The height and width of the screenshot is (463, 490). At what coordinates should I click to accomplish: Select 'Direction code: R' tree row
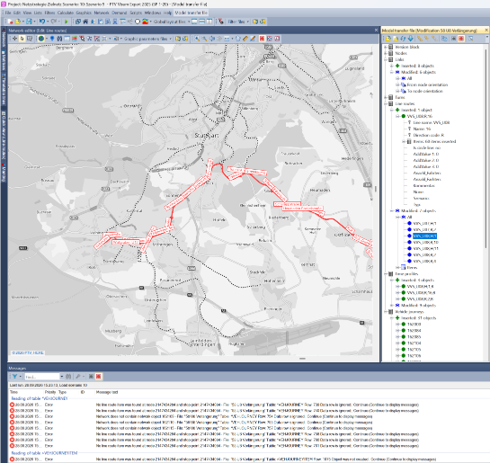(x=429, y=135)
